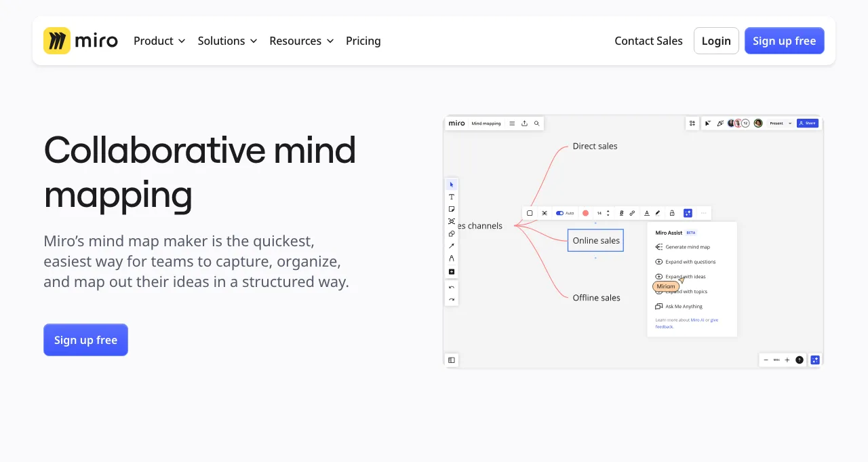Select the Pen tool in the board toolbar
Viewport: 868px width, 462px height.
452,258
